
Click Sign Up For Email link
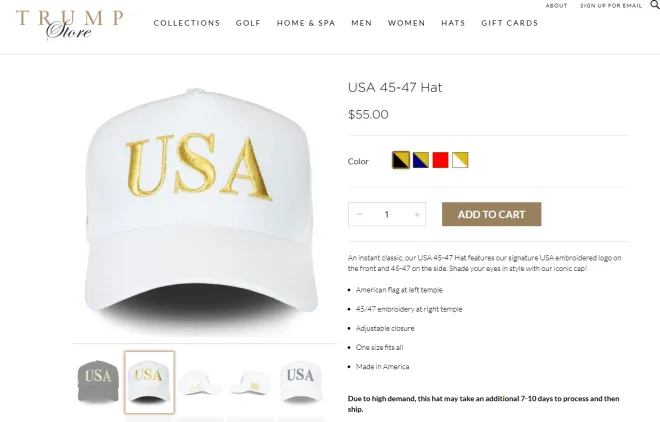click(611, 6)
